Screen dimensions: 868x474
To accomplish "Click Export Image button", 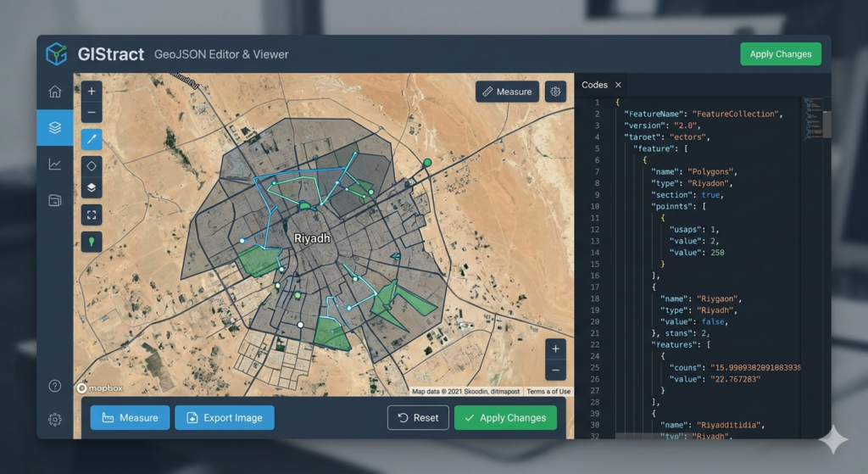I will coord(224,417).
